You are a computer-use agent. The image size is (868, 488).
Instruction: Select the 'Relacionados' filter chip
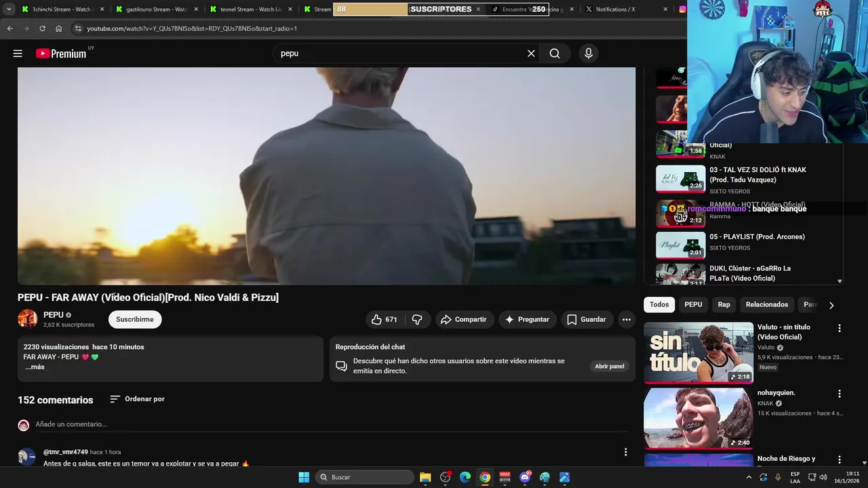(767, 305)
